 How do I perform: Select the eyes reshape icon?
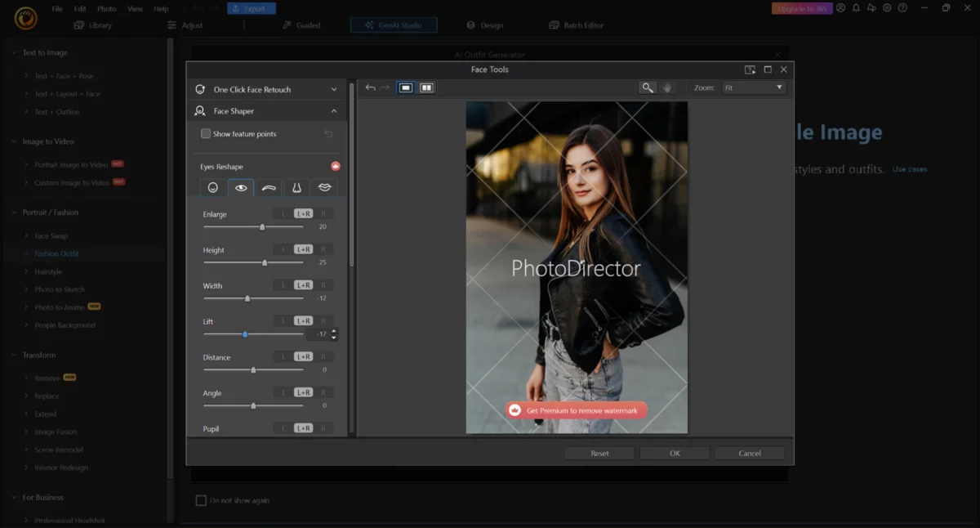pyautogui.click(x=241, y=187)
